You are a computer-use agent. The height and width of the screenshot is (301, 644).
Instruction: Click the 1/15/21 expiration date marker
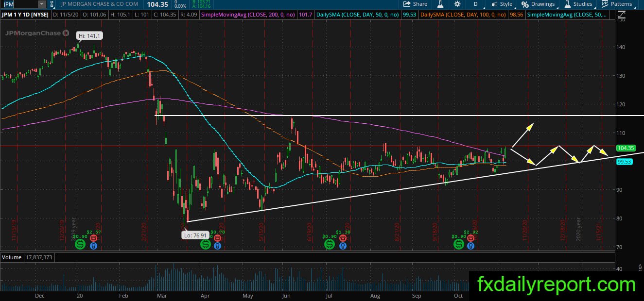(x=598, y=233)
